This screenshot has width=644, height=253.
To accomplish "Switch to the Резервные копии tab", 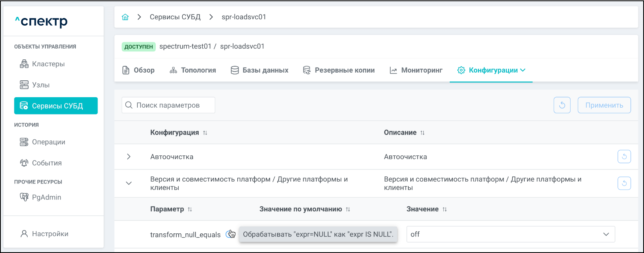I will click(x=338, y=70).
